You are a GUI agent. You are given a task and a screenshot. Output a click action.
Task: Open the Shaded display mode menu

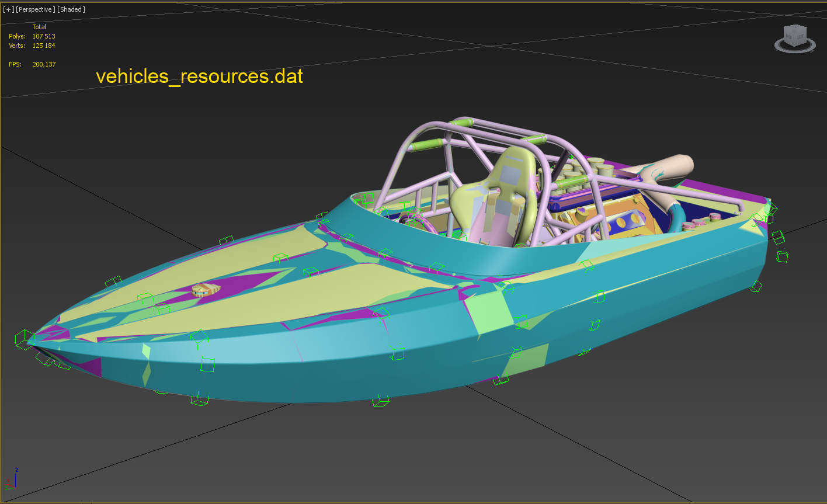[71, 9]
